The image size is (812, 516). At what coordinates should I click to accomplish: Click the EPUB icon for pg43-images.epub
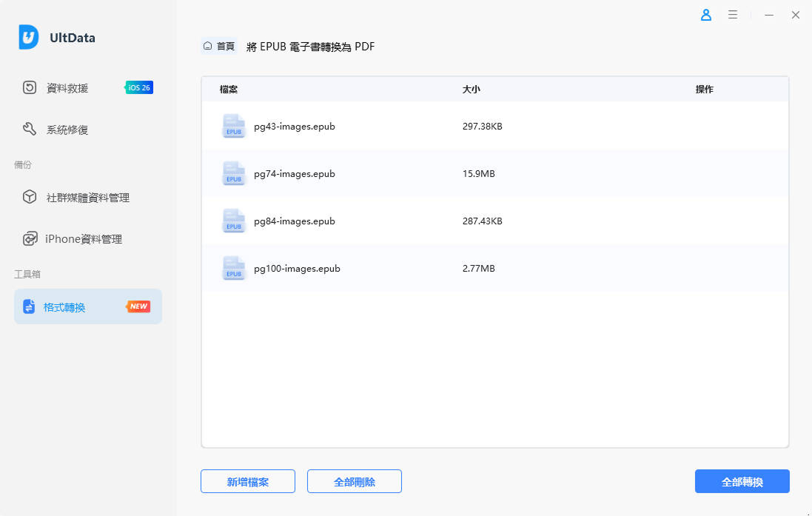pyautogui.click(x=234, y=126)
